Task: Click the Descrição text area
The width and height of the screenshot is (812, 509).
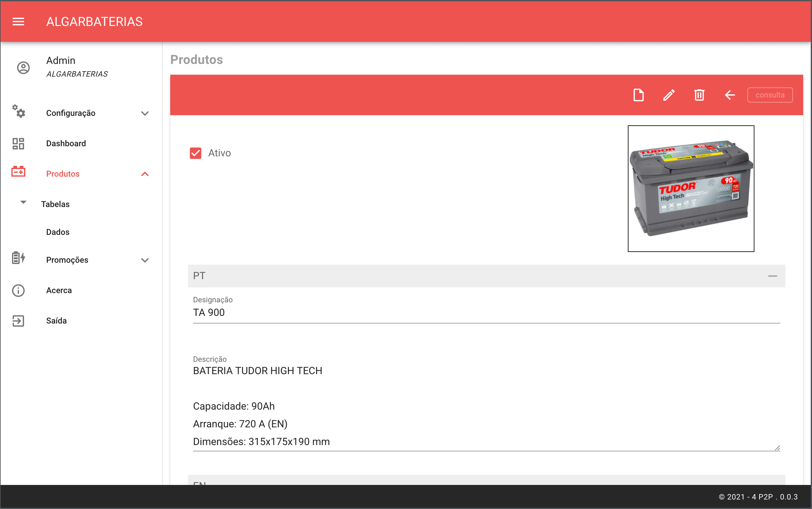Action: 486,407
